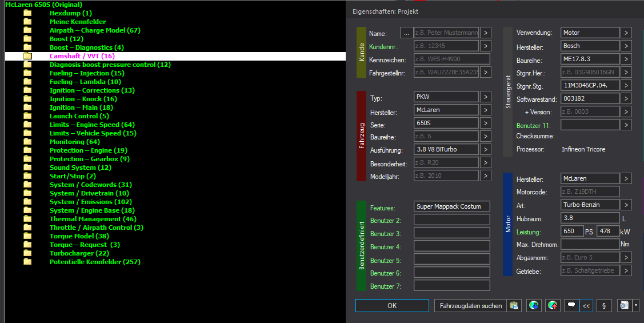Image resolution: width=644 pixels, height=323 pixels.
Task: Select the Limits – Vehicle Speed (15) folder
Action: [x=93, y=134]
